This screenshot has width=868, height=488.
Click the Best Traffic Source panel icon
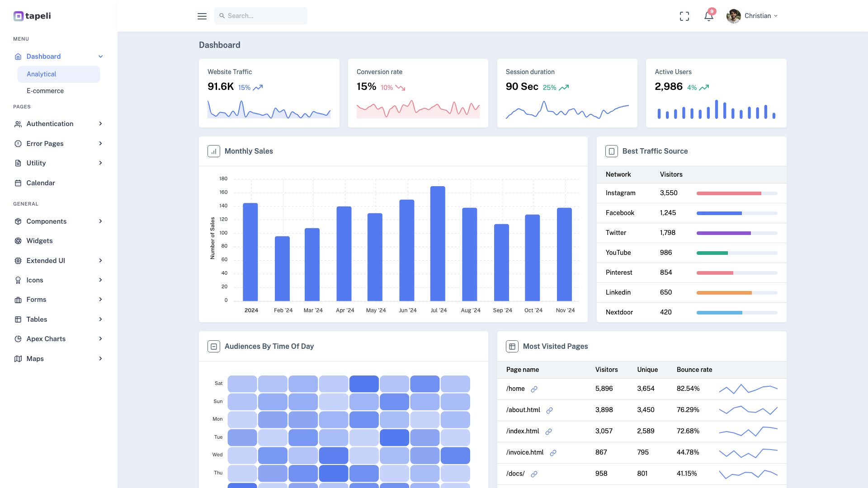611,151
